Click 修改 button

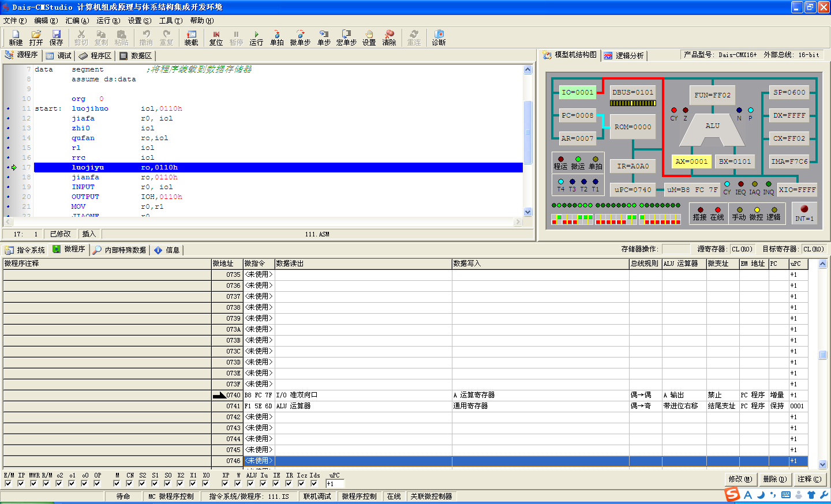point(740,479)
